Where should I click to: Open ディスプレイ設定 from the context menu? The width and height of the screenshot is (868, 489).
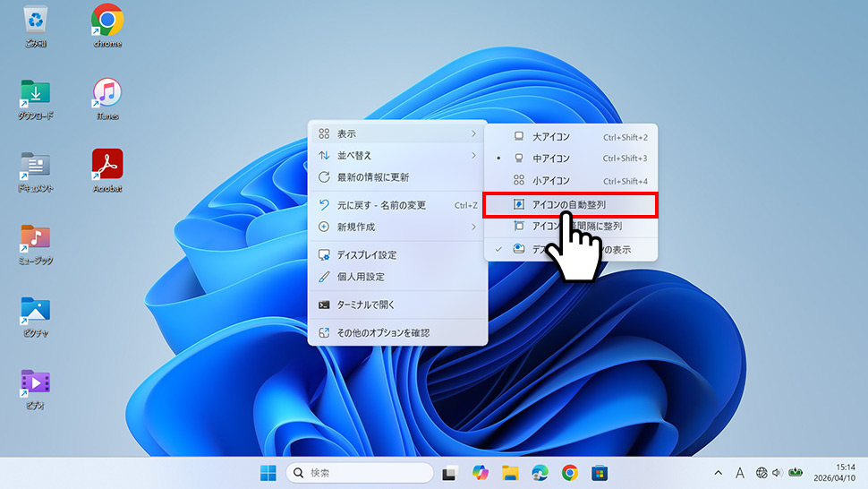tap(397, 254)
